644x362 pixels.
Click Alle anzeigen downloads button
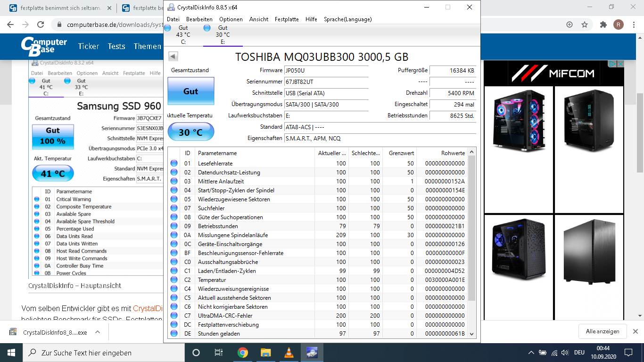coord(603,331)
